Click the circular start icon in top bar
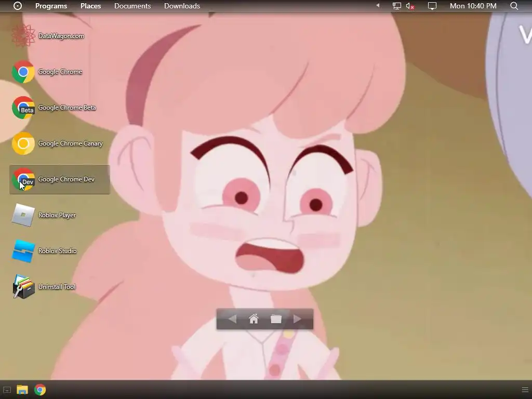The width and height of the screenshot is (532, 399). [18, 6]
